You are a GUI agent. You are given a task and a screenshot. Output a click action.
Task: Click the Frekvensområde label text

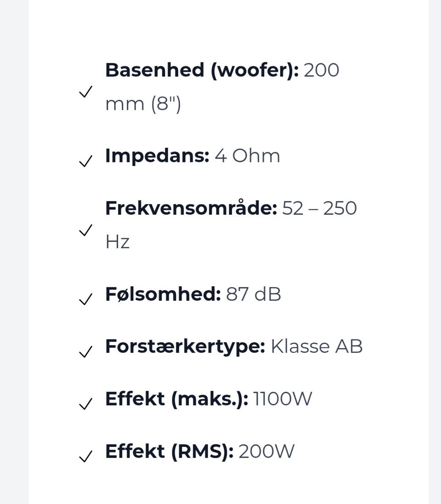pos(191,208)
